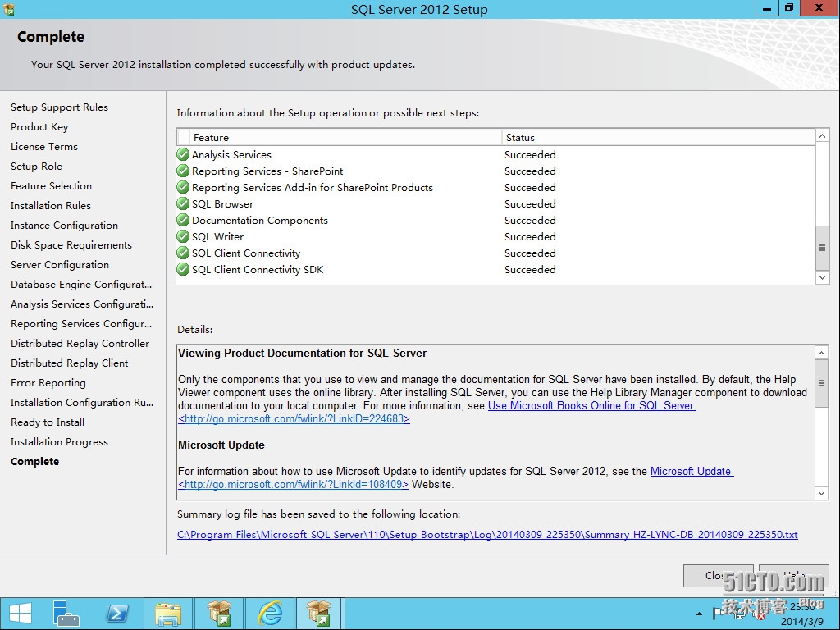Select the Product Key step
Viewport: 840px width, 630px height.
tap(39, 127)
